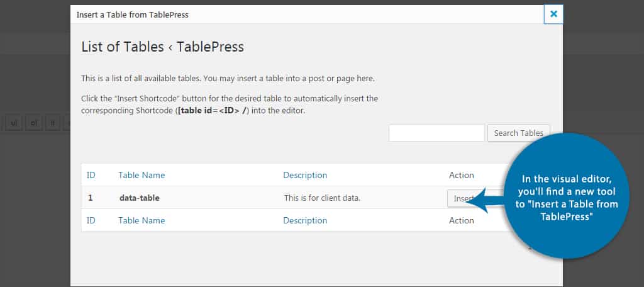Sort by Table Name in header row

pyautogui.click(x=142, y=175)
